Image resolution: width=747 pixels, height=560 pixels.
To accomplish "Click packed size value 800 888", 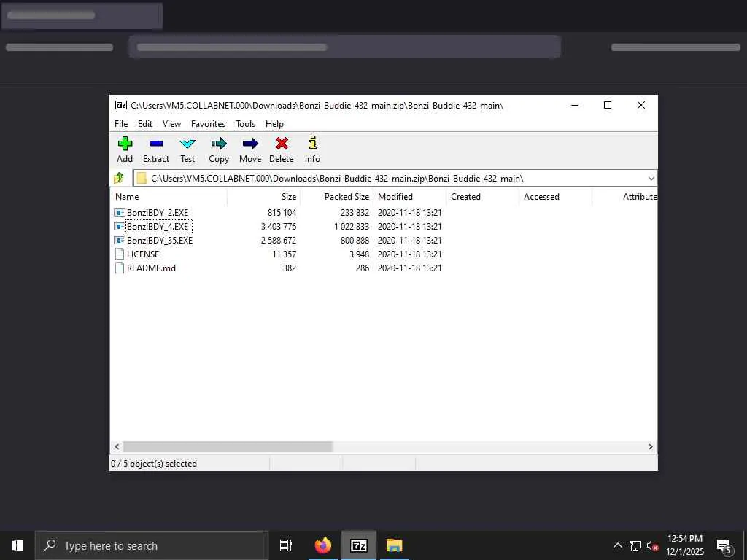I will [x=355, y=240].
